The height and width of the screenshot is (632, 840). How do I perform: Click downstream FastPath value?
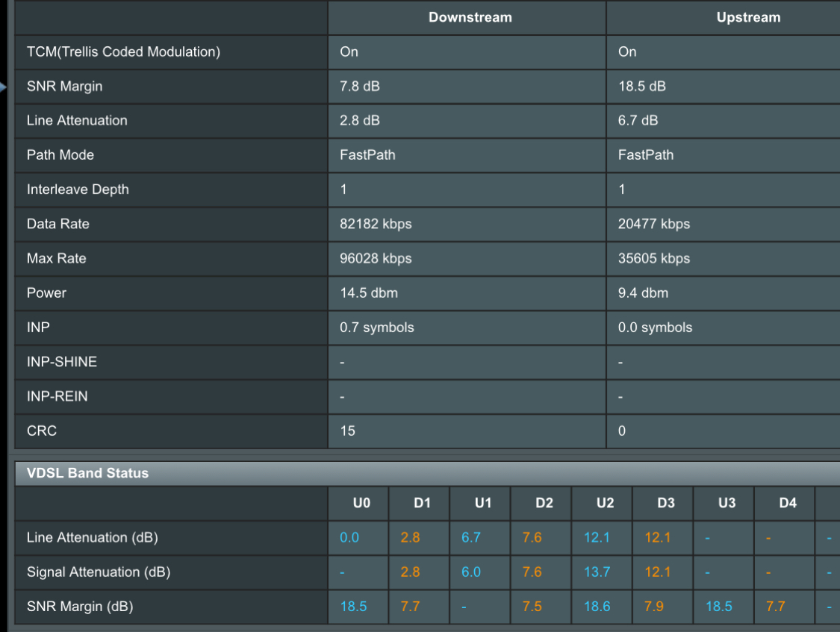[367, 155]
